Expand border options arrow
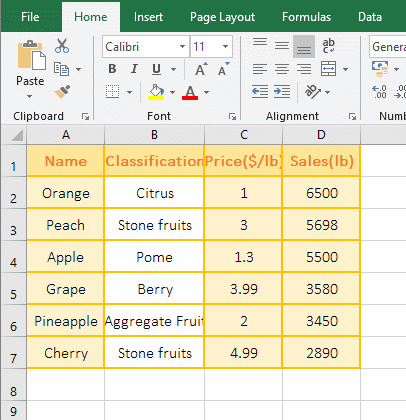 click(x=129, y=92)
